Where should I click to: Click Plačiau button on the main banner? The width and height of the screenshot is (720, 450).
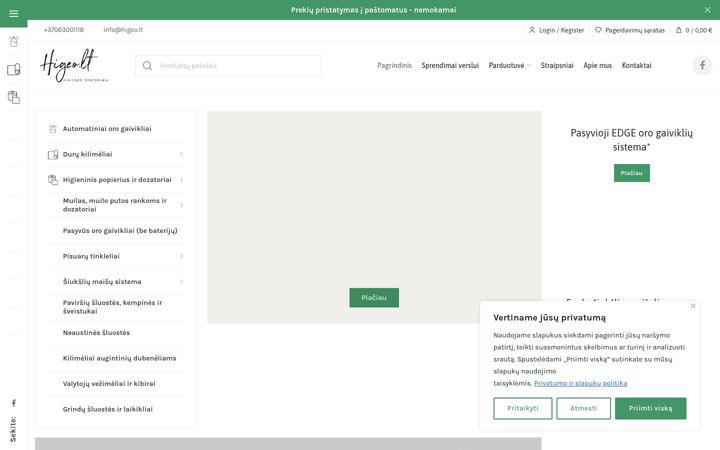pyautogui.click(x=374, y=298)
